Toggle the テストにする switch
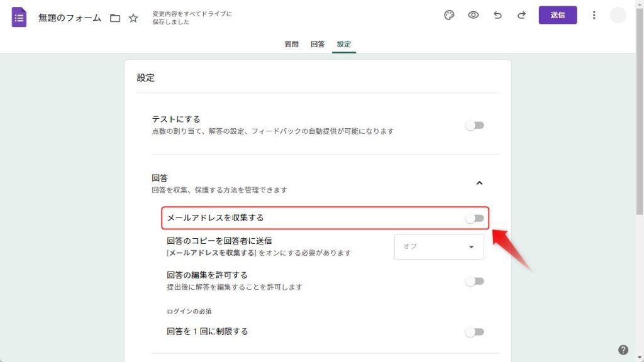The width and height of the screenshot is (644, 362). pos(474,125)
